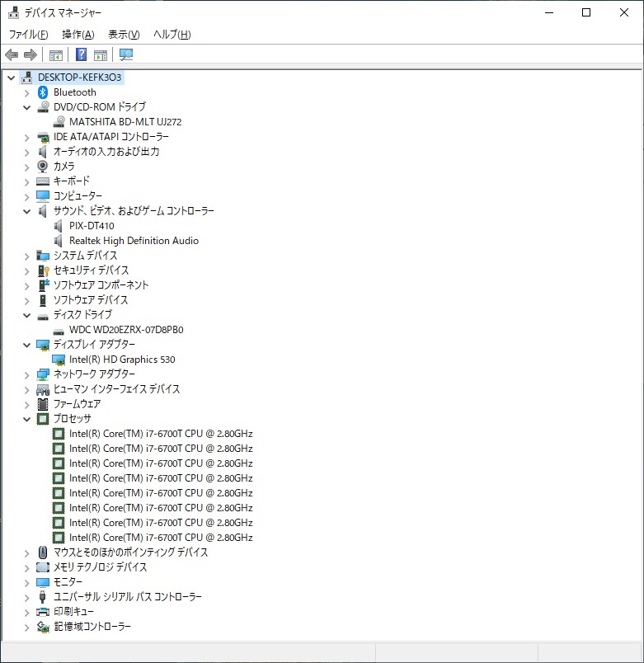The image size is (644, 663).
Task: Click the IDE ATA/ATAPI controller icon
Action: [43, 137]
